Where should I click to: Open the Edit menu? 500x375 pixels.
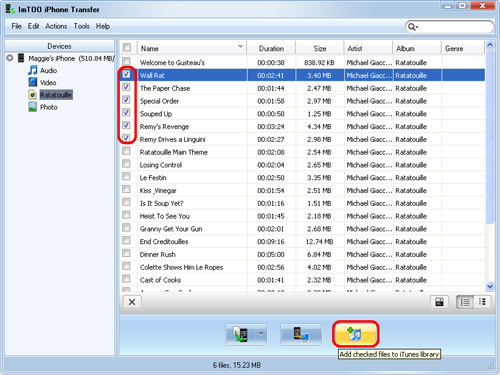click(33, 26)
